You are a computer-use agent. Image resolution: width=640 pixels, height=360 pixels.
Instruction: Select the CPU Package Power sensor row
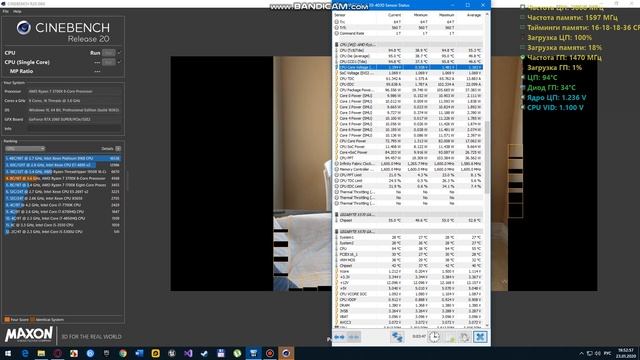pos(409,90)
